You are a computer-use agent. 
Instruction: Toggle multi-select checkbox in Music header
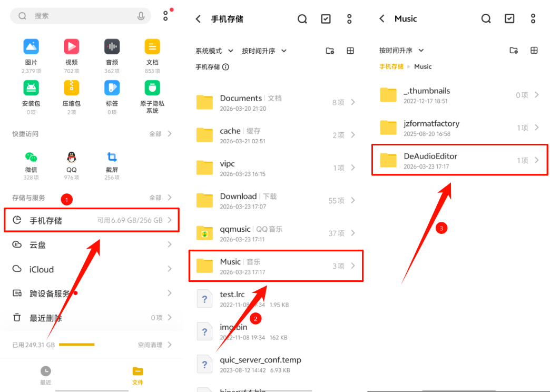pos(509,18)
